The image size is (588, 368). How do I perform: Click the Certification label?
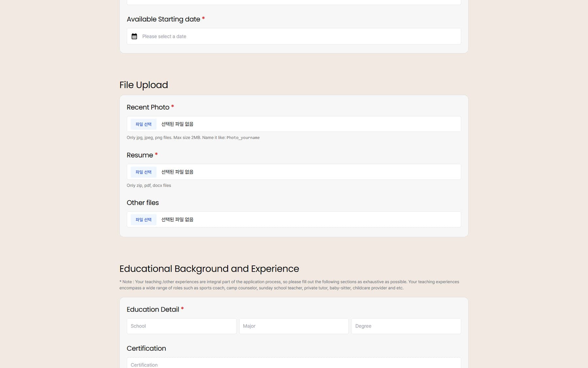[146, 348]
